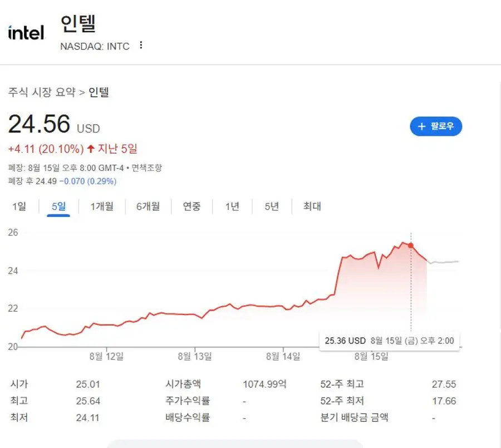Click the 24.56 current price value
Screen dimensions: 501x448
[x=39, y=124]
